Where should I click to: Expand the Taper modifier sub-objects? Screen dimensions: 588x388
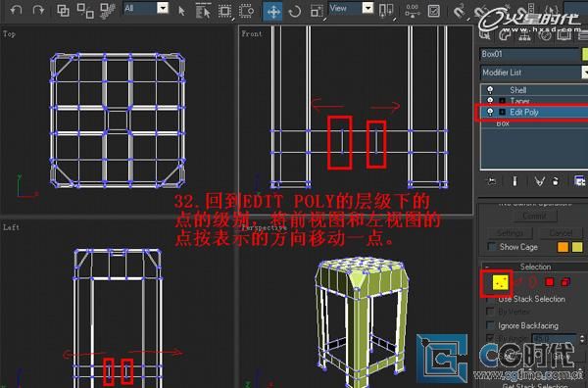click(x=502, y=101)
